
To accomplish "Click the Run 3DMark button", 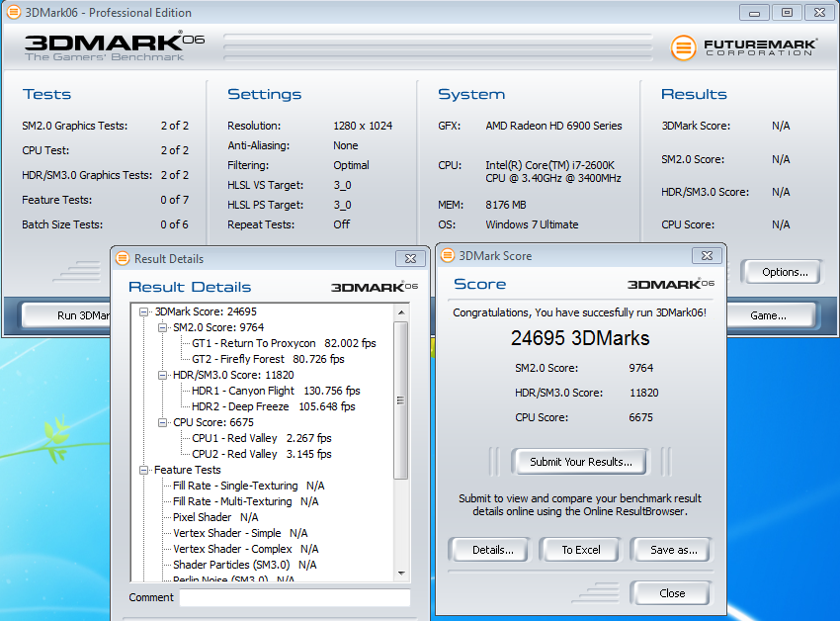I will click(x=67, y=315).
